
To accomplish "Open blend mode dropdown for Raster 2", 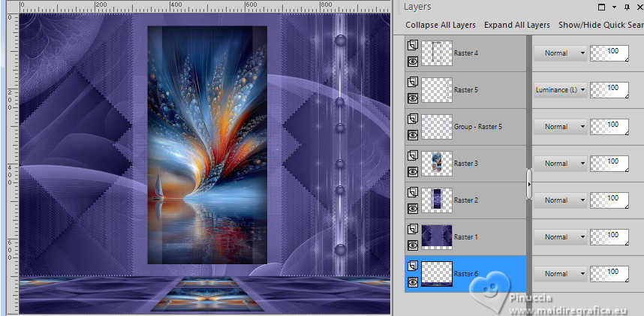I will [x=561, y=200].
